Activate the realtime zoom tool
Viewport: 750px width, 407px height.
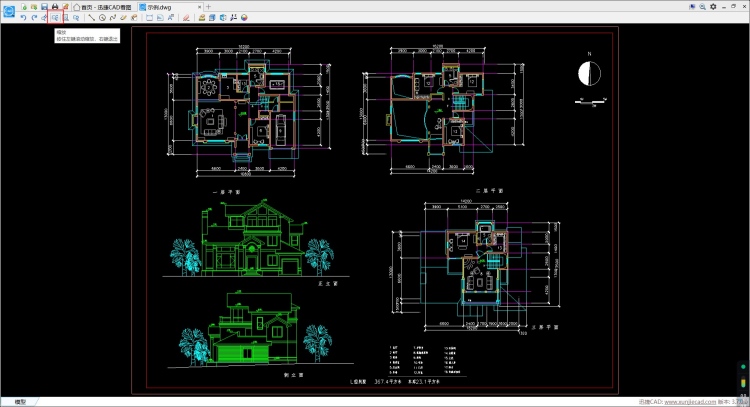coord(55,18)
